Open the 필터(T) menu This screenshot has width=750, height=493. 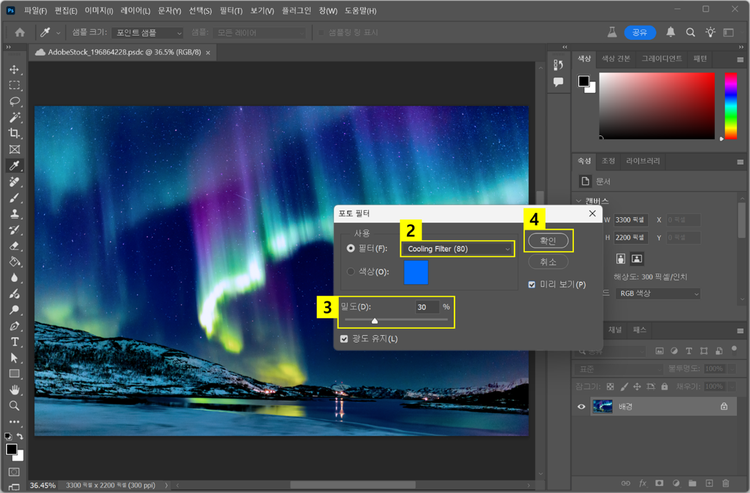coord(231,11)
